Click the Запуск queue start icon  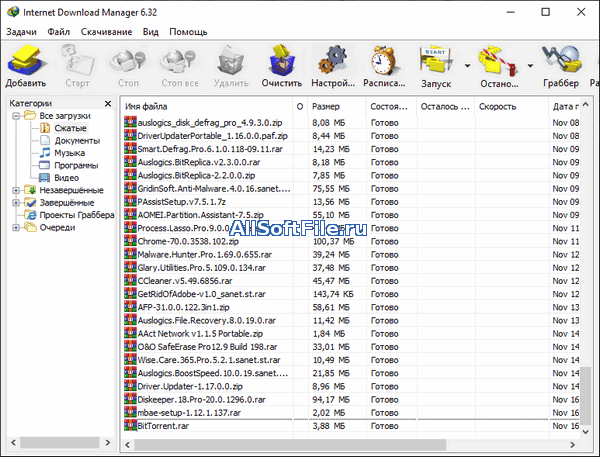click(x=436, y=60)
